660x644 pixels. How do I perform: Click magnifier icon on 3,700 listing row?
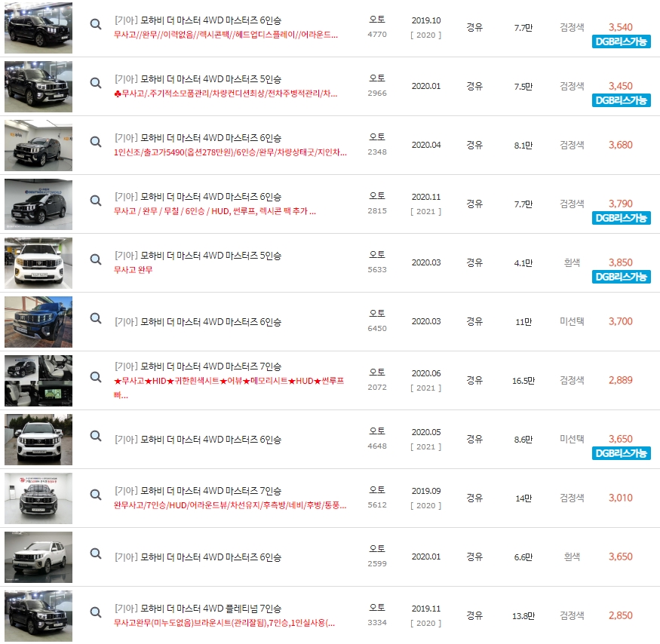(x=96, y=318)
